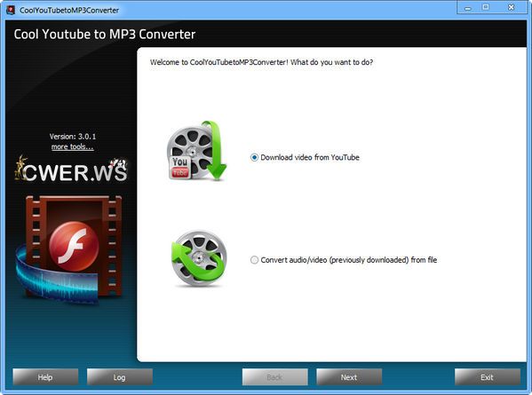Viewport: 532px width, 395px height.
Task: Proceed with the Next button
Action: 349,377
